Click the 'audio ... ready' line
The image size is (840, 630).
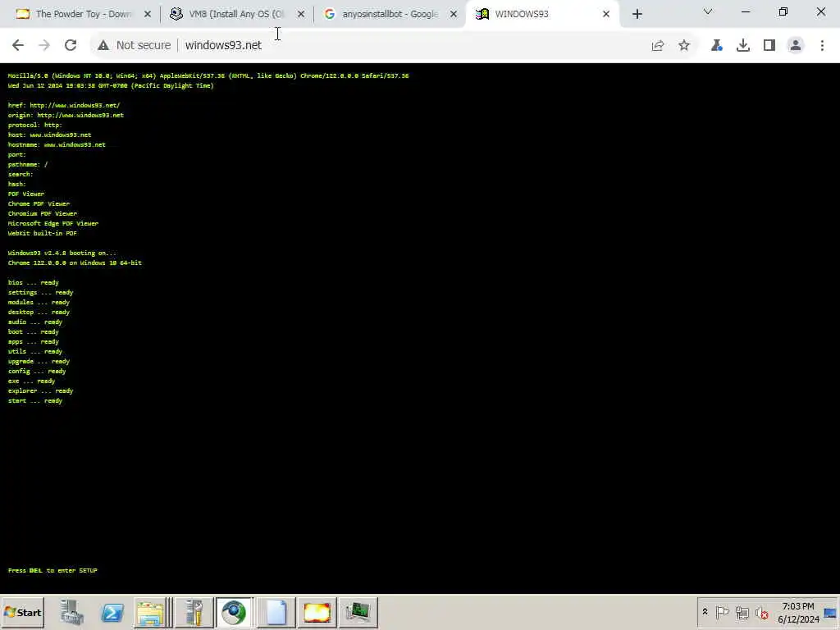pos(34,322)
